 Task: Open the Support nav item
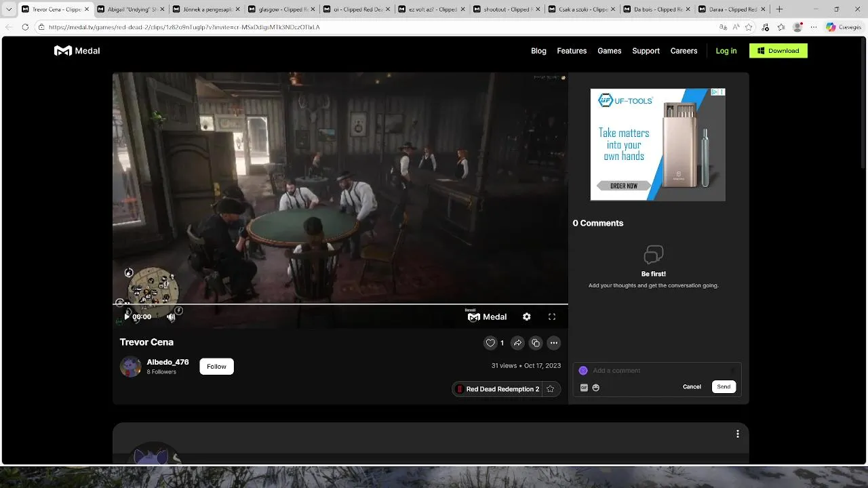click(646, 51)
